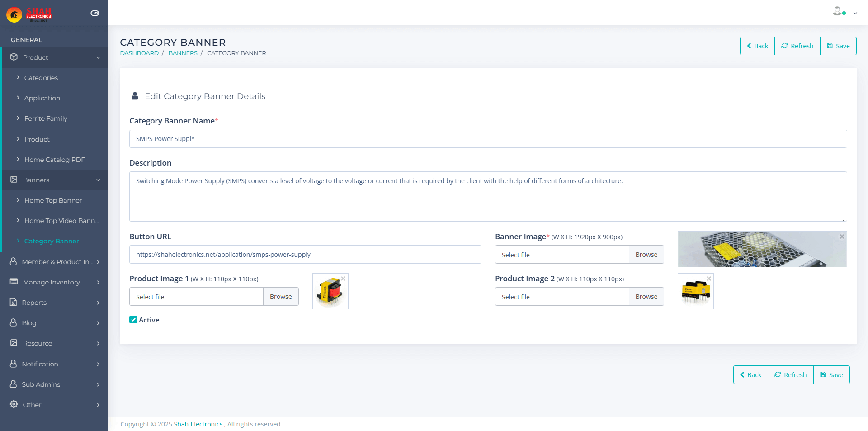Toggle the sidebar collapse switch
The height and width of the screenshot is (431, 868).
94,13
